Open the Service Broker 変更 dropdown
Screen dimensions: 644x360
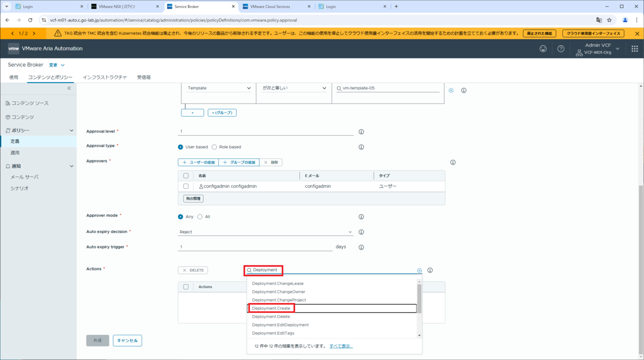point(57,65)
